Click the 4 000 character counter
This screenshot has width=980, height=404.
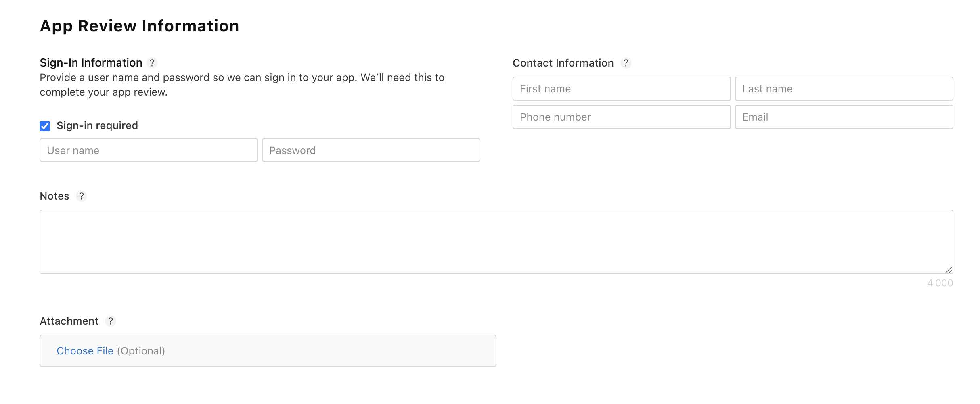click(x=940, y=283)
